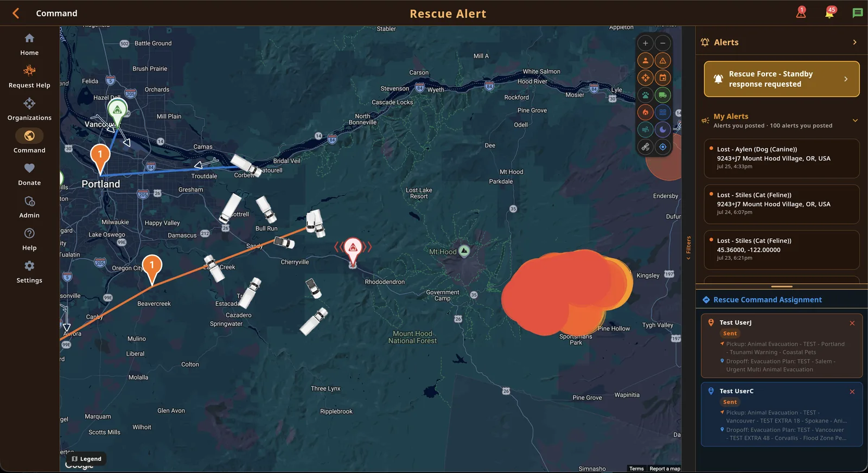Open Lost Stiles alert at 45.36000 coordinates

pos(781,250)
